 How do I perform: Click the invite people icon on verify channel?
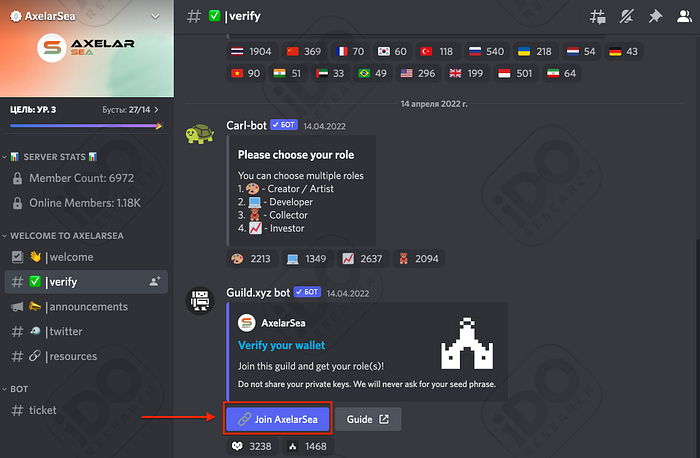(x=155, y=282)
